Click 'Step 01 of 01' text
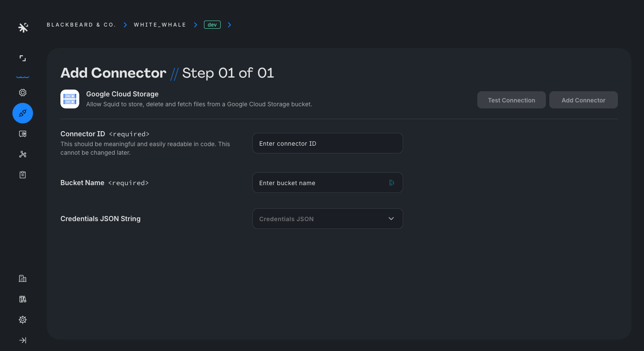 coord(228,73)
